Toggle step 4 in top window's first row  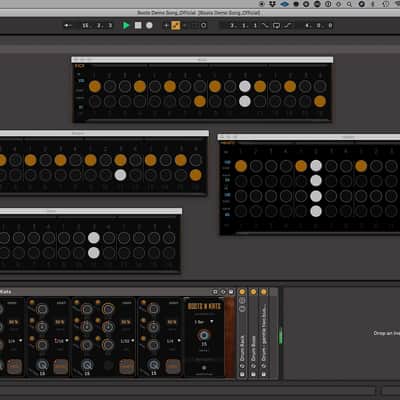140,86
